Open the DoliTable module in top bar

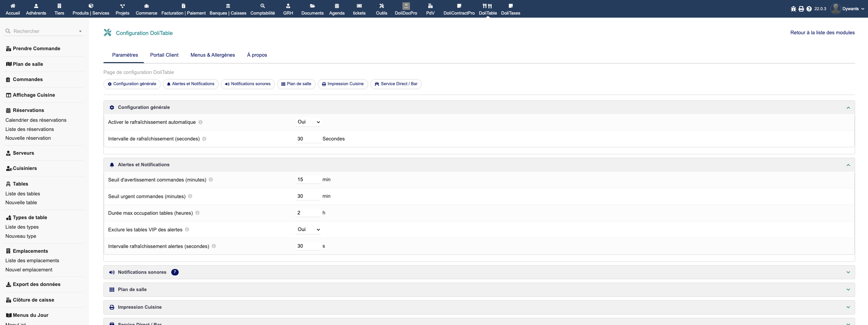click(488, 9)
